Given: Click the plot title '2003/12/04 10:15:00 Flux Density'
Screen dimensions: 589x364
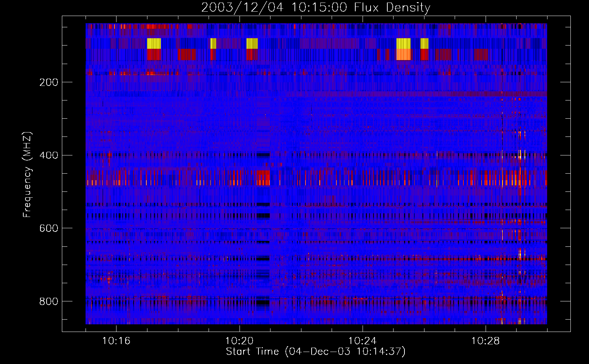Looking at the screenshot, I should coord(316,7).
